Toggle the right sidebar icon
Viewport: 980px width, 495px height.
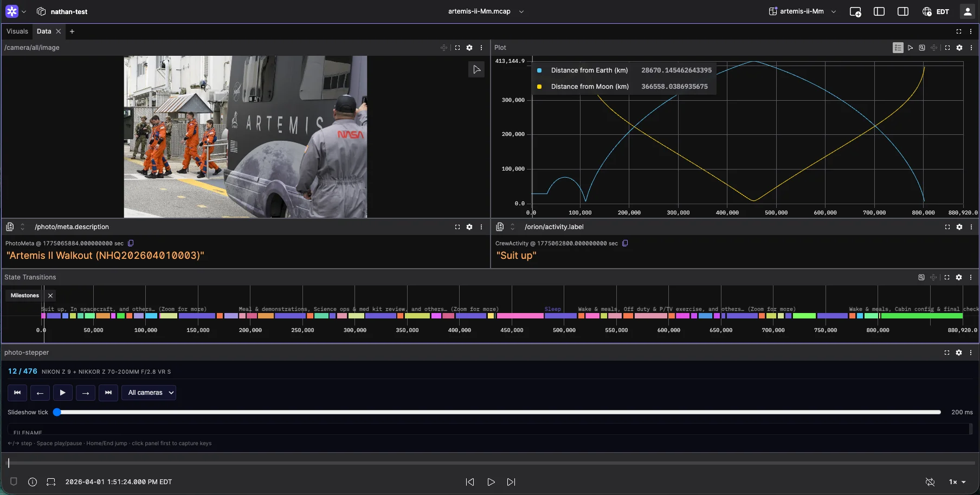click(x=903, y=11)
